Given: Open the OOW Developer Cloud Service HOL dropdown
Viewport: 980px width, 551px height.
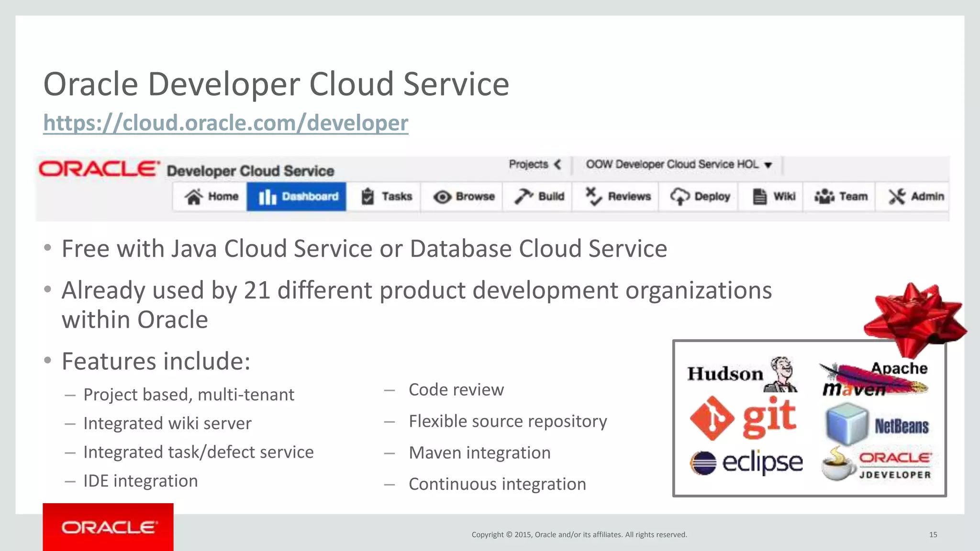Looking at the screenshot, I should point(679,165).
